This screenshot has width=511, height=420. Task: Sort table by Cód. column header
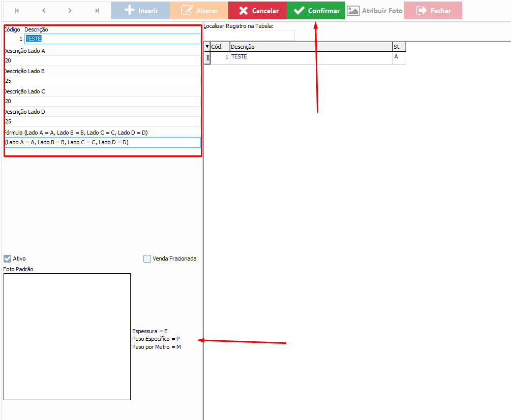pyautogui.click(x=220, y=47)
